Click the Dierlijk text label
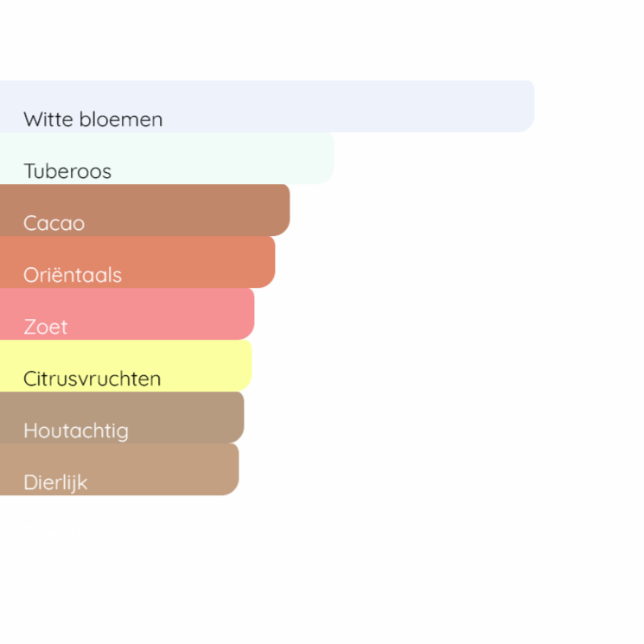Viewport: 644px width, 644px height. click(55, 482)
